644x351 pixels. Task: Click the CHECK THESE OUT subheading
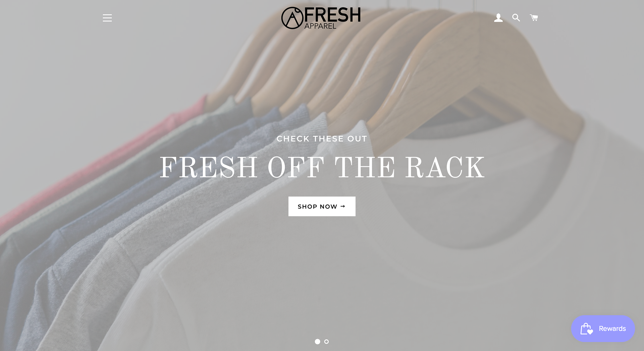pyautogui.click(x=322, y=139)
